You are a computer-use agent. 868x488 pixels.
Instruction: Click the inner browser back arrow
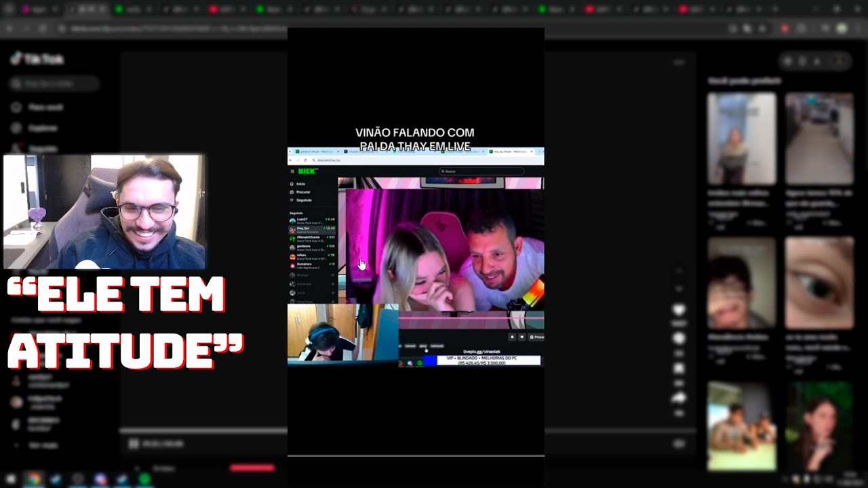[x=292, y=160]
